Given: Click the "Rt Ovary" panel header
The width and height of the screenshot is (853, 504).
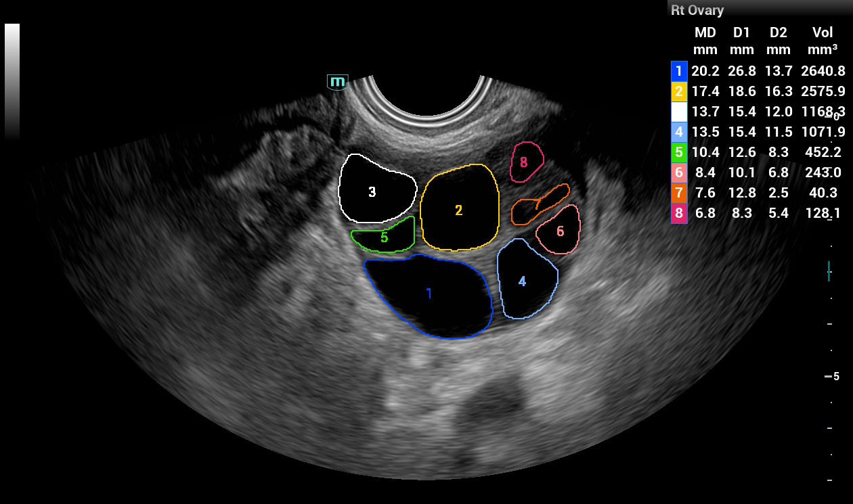Looking at the screenshot, I should [697, 10].
